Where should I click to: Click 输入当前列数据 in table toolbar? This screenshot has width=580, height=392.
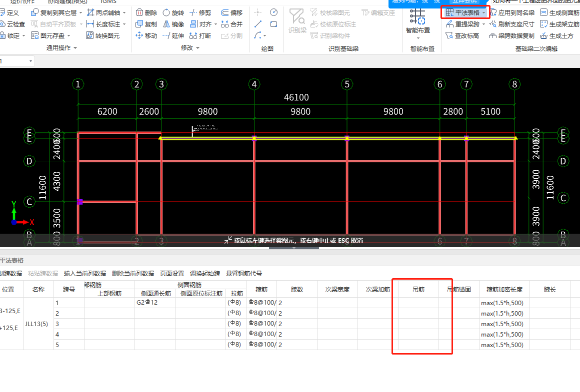coord(84,274)
